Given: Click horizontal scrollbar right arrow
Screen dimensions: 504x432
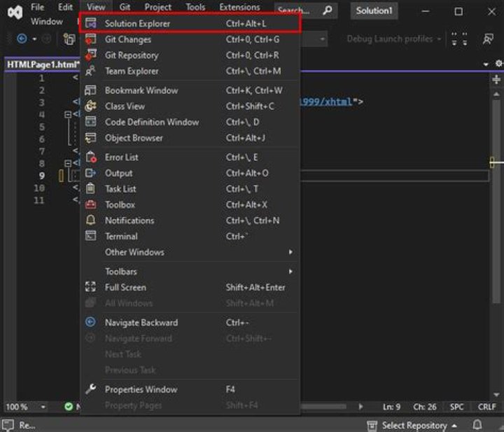Looking at the screenshot, I should point(360,407).
